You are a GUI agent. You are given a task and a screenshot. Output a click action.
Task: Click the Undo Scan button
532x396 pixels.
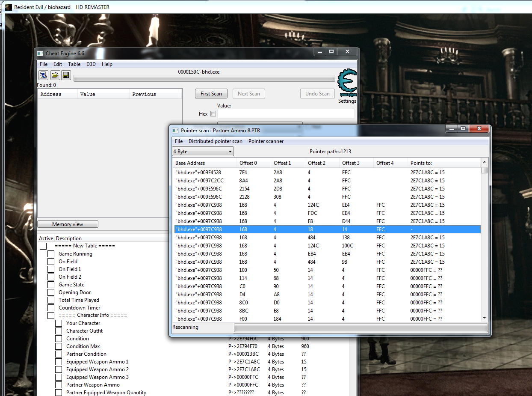[317, 94]
